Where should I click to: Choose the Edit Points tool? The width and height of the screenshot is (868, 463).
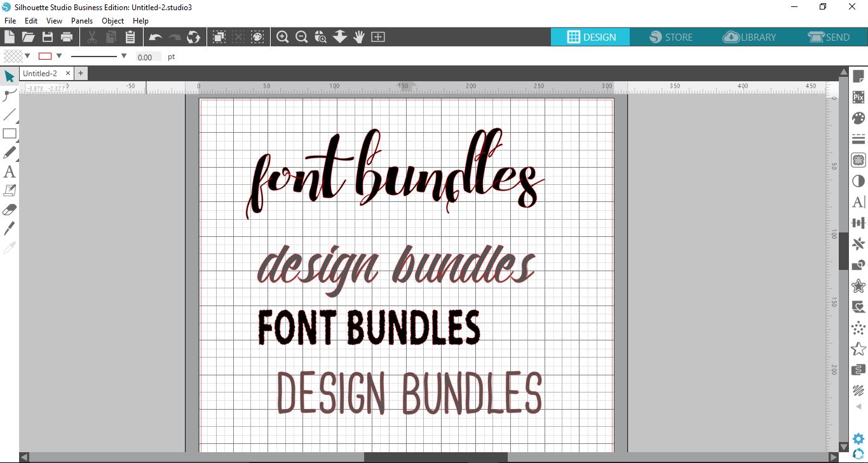[x=10, y=96]
